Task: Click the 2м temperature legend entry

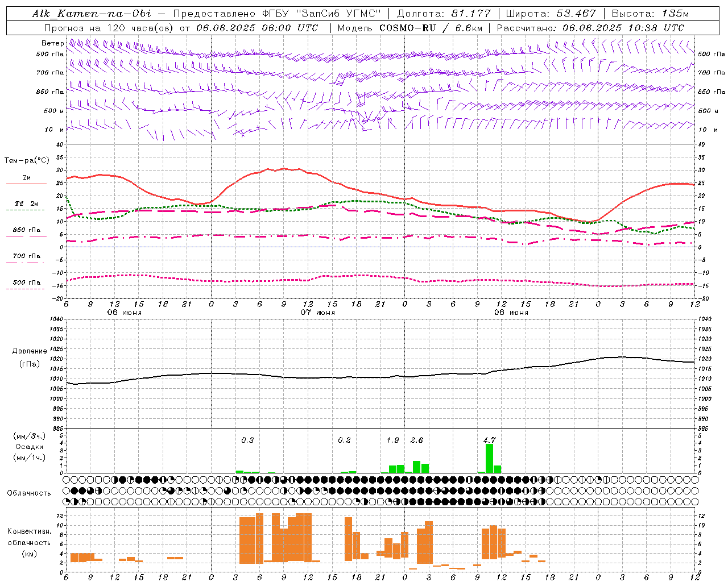Action: point(27,178)
